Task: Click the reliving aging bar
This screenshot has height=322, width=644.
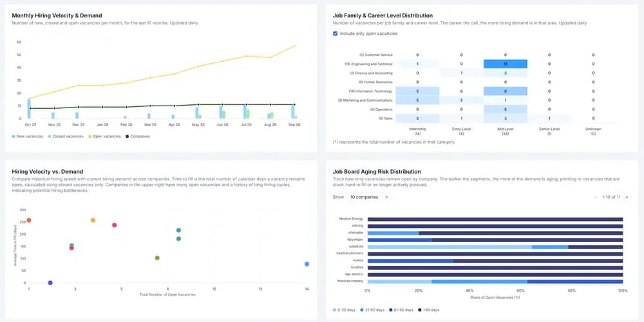Action: click(495, 226)
